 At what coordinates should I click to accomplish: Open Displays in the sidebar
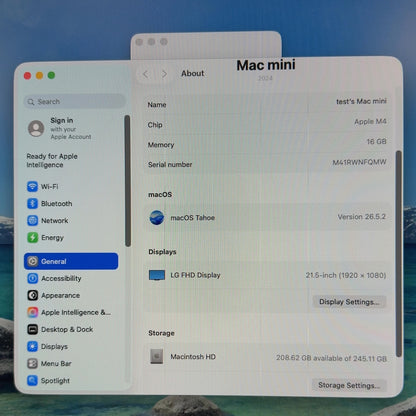48,346
